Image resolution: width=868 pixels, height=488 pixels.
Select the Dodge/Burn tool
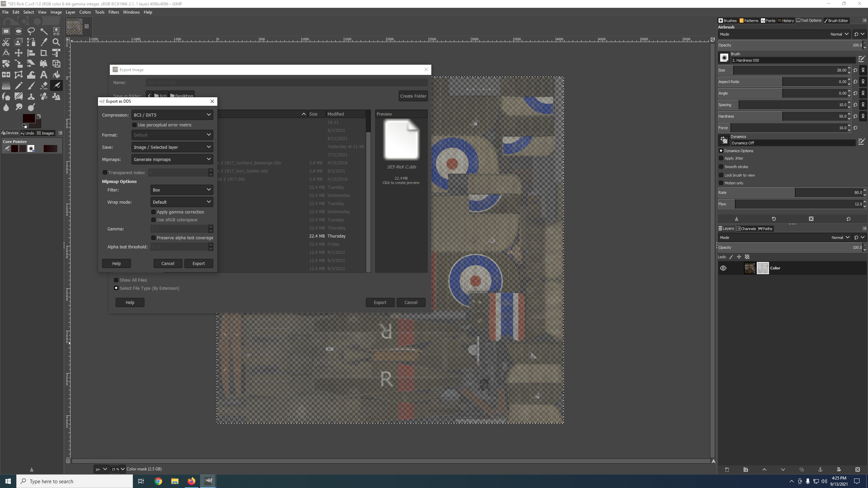pos(31,107)
